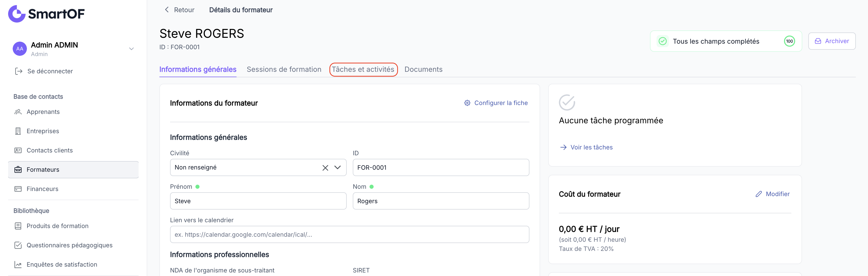Click the Modifier pencil icon

[x=759, y=194]
